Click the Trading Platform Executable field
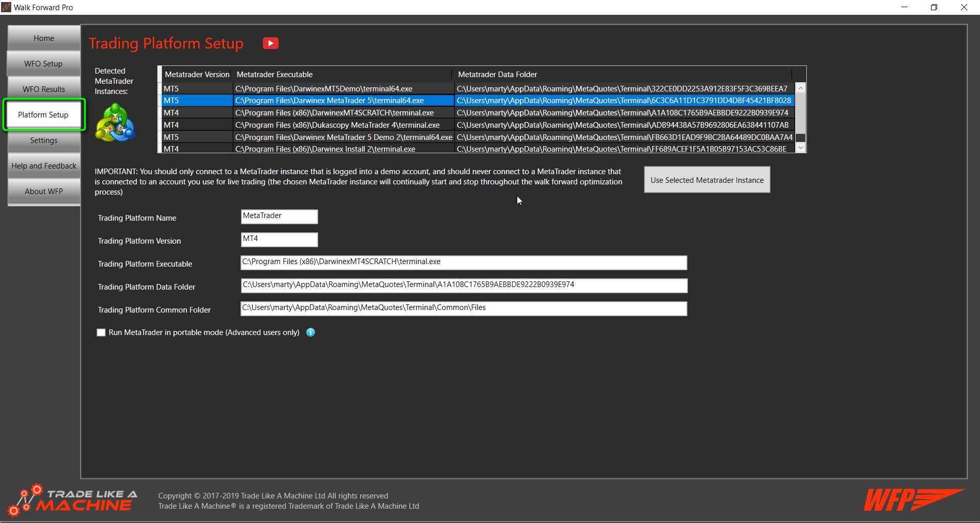The image size is (980, 523). click(x=464, y=263)
